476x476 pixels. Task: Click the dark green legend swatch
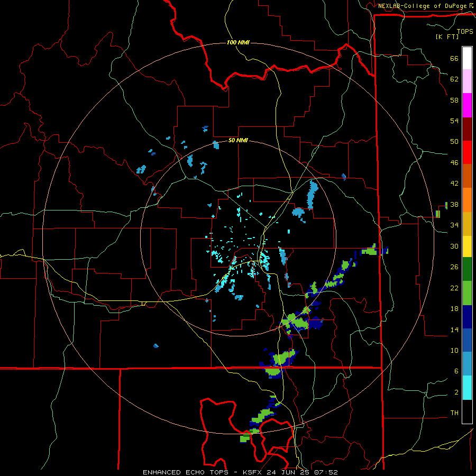[x=467, y=269]
